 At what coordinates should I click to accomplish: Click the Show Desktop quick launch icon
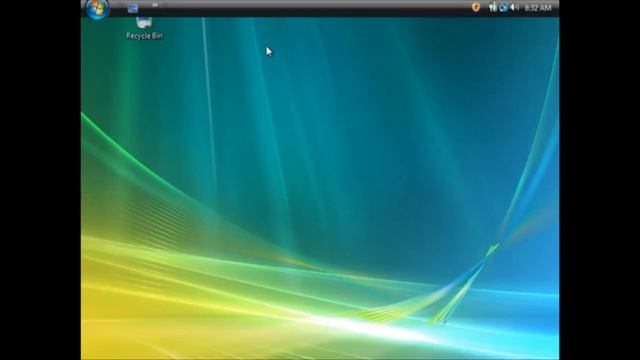point(133,8)
